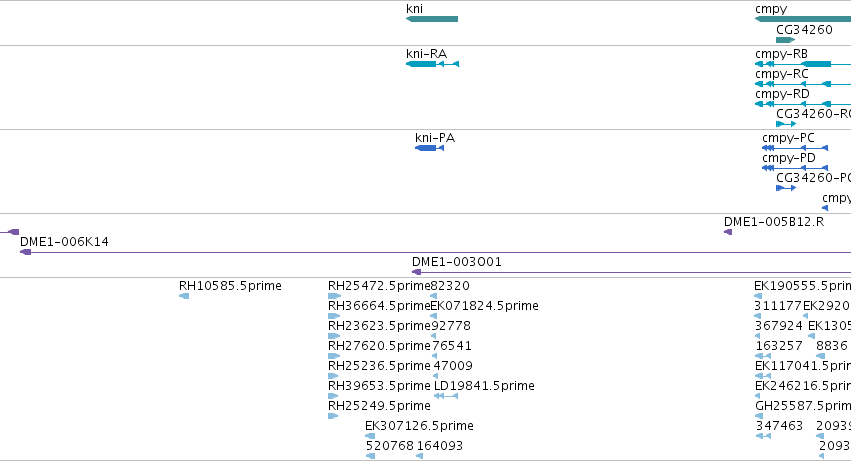Screen dimensions: 851x461
Task: Click the 311177 EST label
Action: (x=778, y=306)
